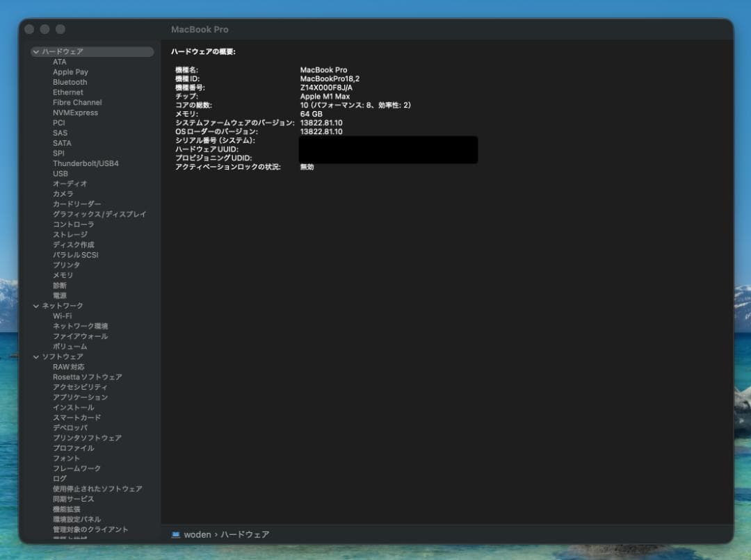Open カメラ in the sidebar
Viewport: 751px width, 560px height.
coord(63,194)
